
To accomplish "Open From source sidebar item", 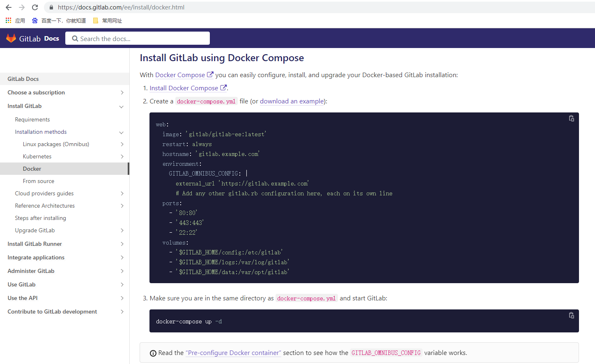I will point(39,181).
